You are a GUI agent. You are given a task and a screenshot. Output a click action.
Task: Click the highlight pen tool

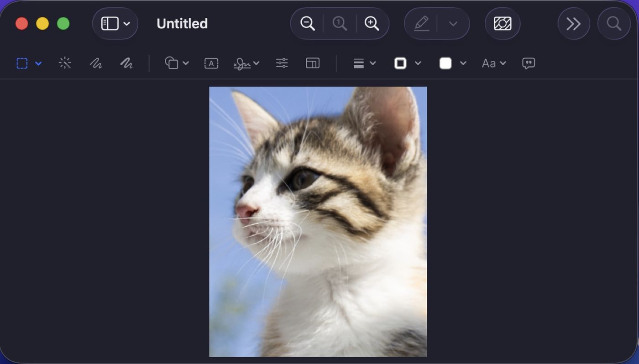pyautogui.click(x=422, y=24)
